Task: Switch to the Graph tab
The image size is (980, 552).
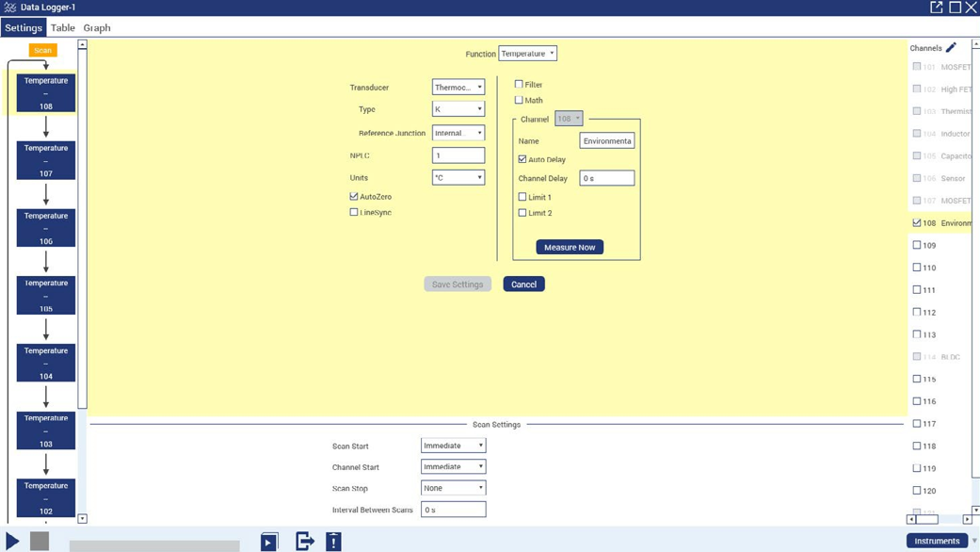Action: [x=96, y=27]
